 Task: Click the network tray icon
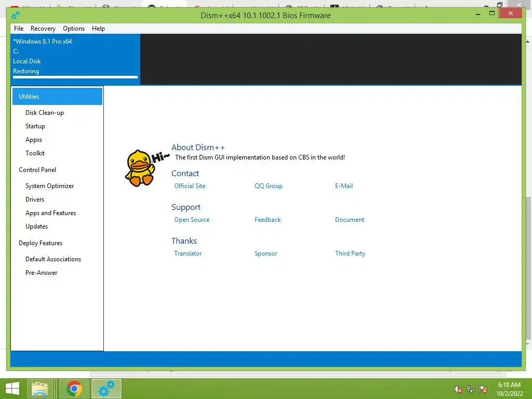pyautogui.click(x=471, y=389)
